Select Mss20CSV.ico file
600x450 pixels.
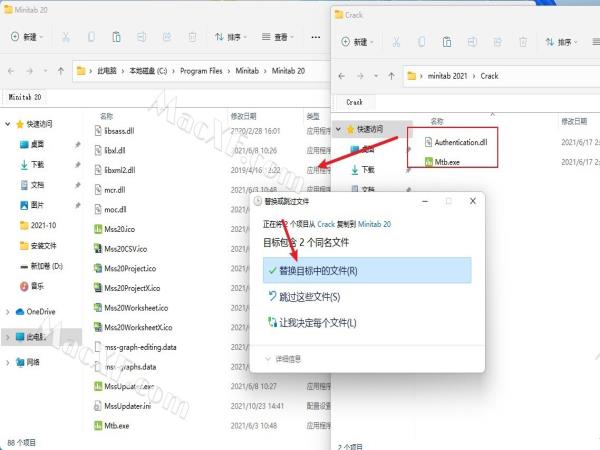[x=126, y=249]
